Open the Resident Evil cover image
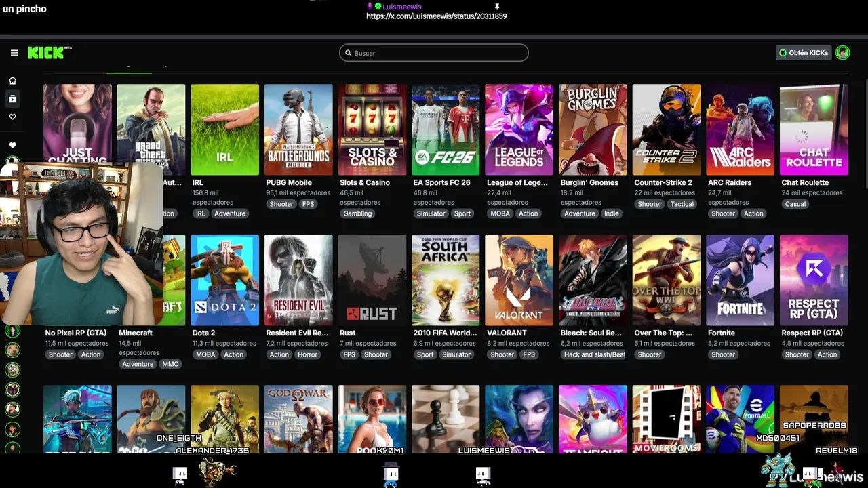Viewport: 868px width, 488px height. [x=298, y=280]
